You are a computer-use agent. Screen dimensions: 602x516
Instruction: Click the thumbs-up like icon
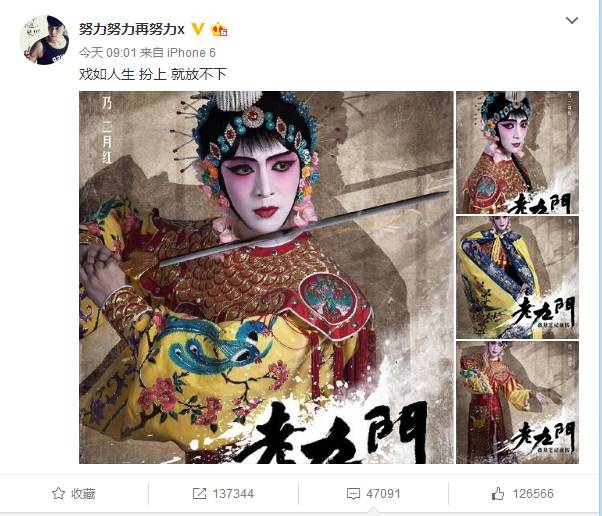498,493
